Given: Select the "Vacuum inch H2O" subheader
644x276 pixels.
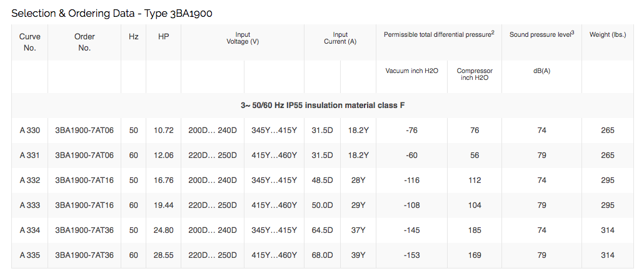Looking at the screenshot, I should [x=412, y=71].
